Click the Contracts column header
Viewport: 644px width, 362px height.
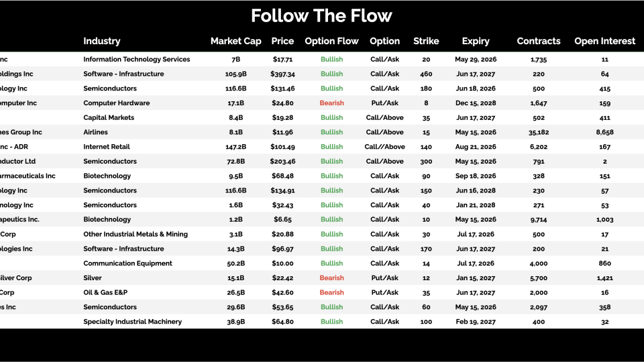538,41
